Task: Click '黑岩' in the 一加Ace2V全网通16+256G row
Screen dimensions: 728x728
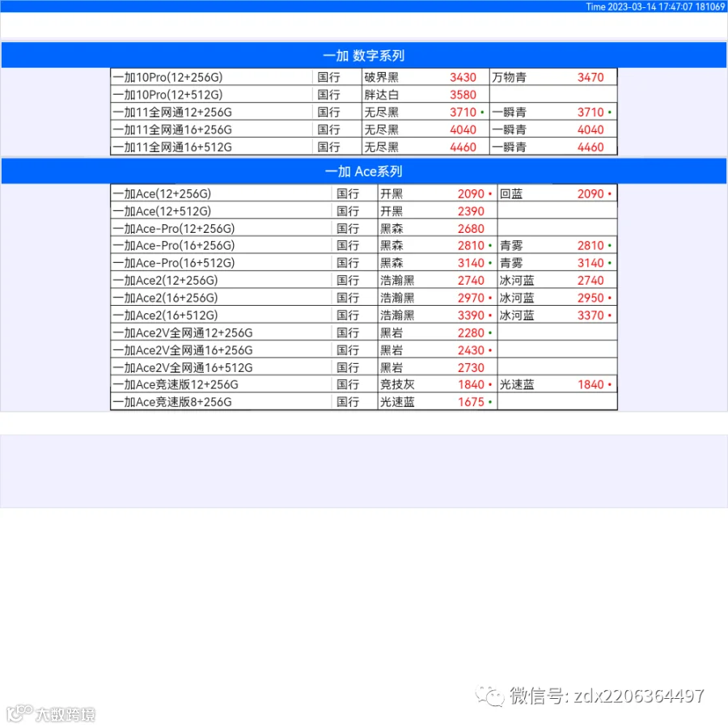Action: (x=392, y=350)
